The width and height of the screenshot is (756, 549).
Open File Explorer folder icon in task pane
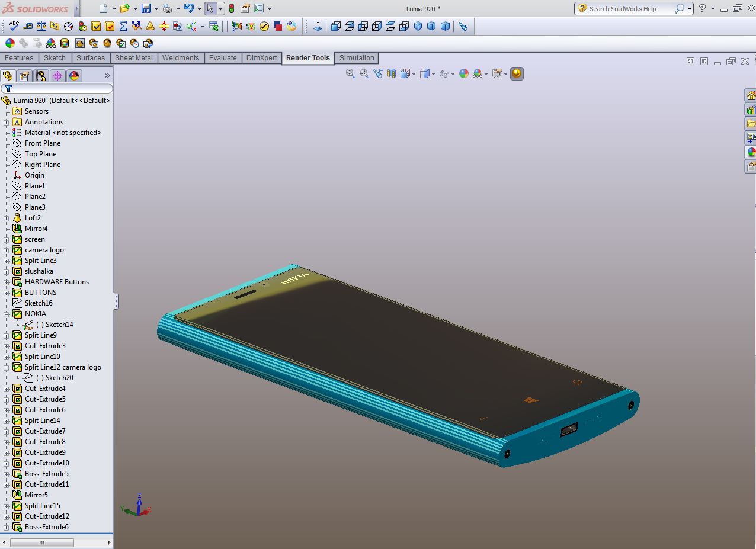coord(751,124)
